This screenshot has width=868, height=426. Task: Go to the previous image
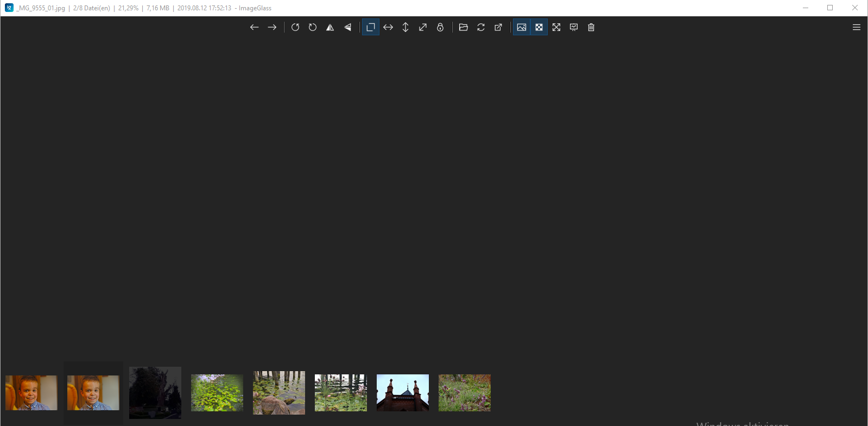click(x=254, y=27)
